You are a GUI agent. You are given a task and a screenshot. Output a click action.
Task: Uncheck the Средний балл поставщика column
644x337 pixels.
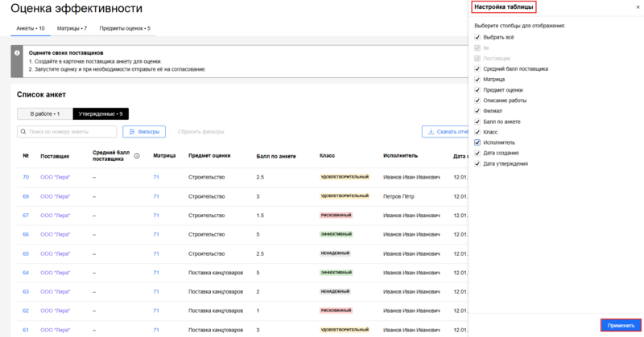pos(478,69)
